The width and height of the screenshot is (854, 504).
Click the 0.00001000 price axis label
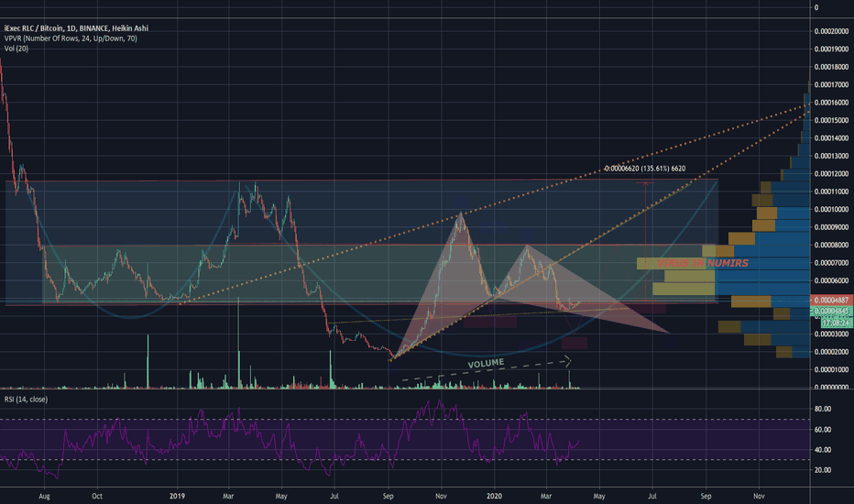coord(831,369)
